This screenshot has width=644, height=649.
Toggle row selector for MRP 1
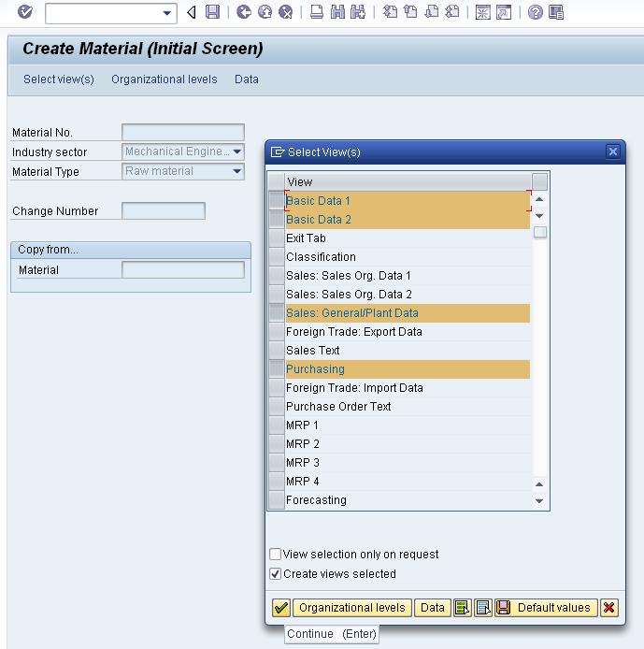tap(277, 425)
